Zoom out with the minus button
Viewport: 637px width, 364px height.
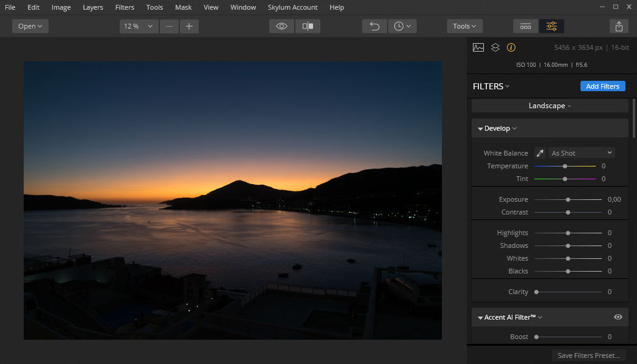(x=170, y=26)
